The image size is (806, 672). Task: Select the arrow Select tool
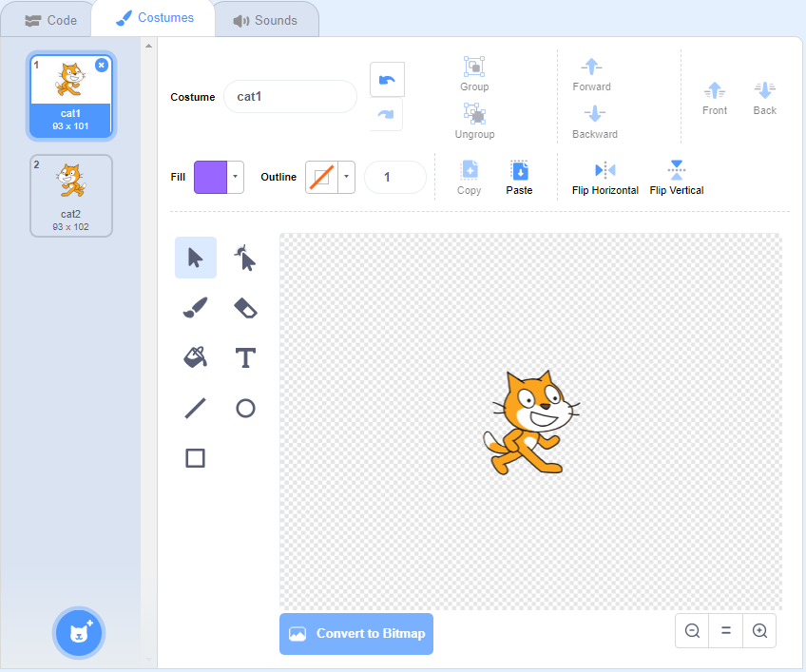click(x=196, y=258)
